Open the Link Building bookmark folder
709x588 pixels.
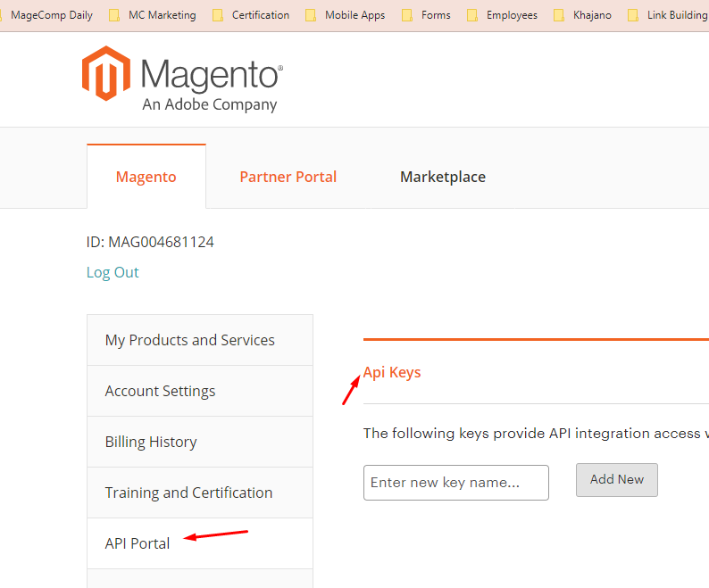pyautogui.click(x=668, y=15)
